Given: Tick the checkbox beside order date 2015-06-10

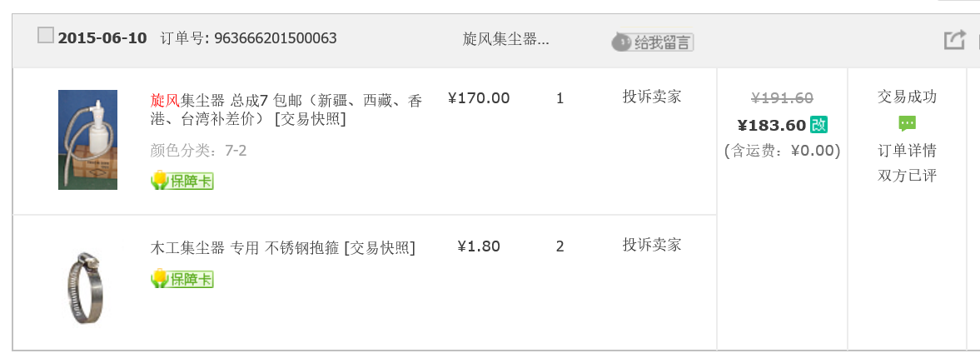Looking at the screenshot, I should 45,35.
